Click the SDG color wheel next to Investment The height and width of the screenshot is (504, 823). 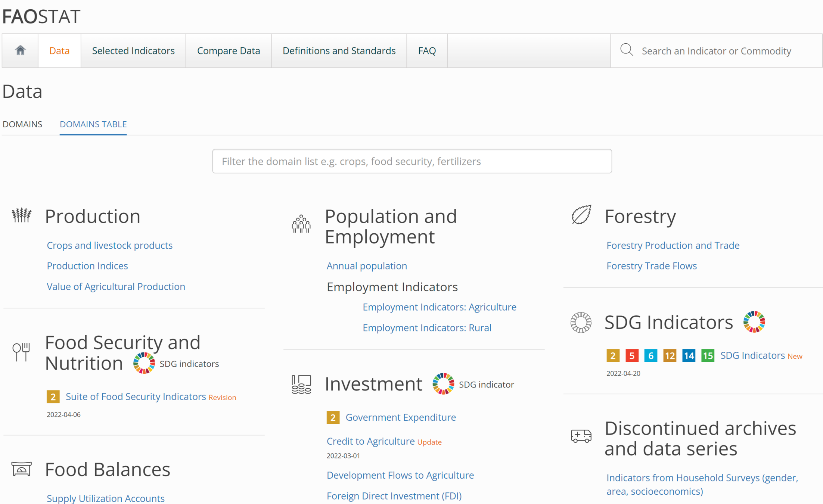pos(443,384)
